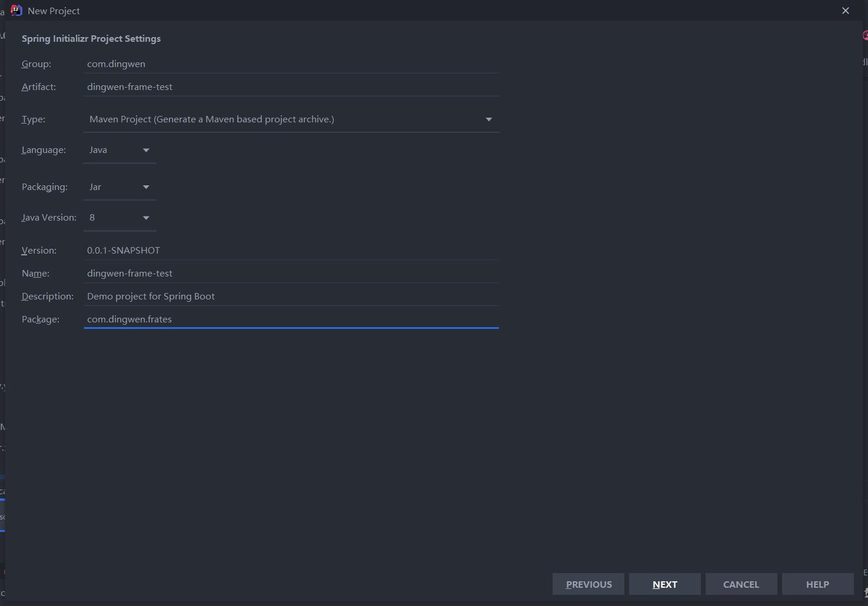
Task: Close the New Project dialog
Action: point(846,11)
